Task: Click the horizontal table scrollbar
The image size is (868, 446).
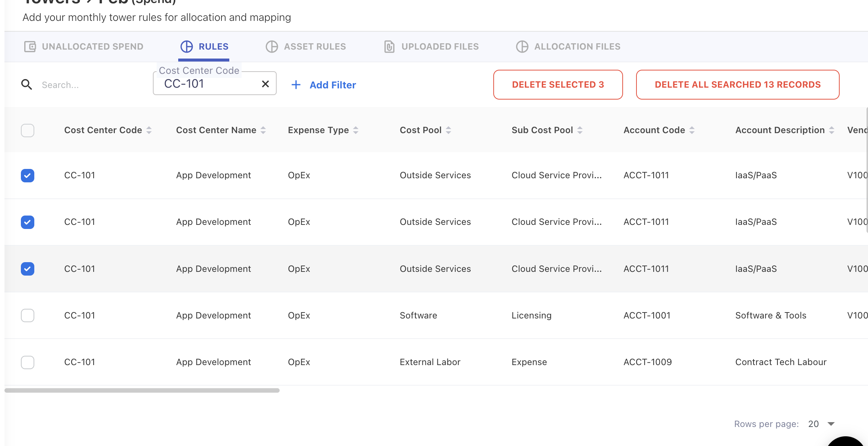Action: (142, 390)
